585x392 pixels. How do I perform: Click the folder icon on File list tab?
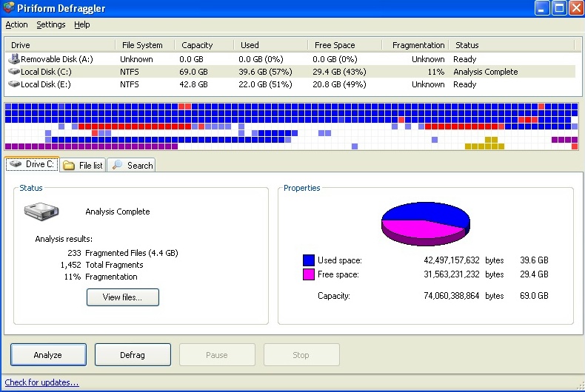69,165
